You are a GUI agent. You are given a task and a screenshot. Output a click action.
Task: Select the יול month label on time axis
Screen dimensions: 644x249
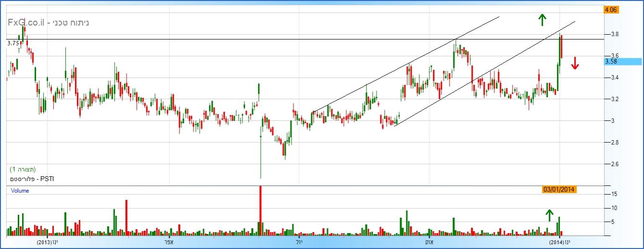tap(300, 242)
